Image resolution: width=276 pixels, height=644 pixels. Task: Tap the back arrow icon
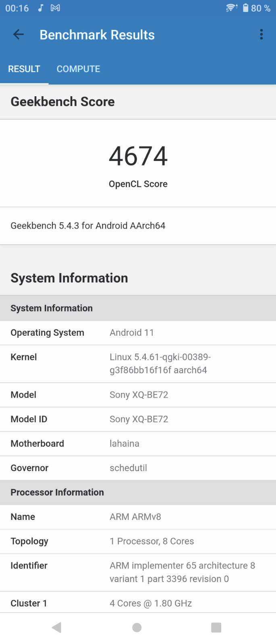click(19, 35)
